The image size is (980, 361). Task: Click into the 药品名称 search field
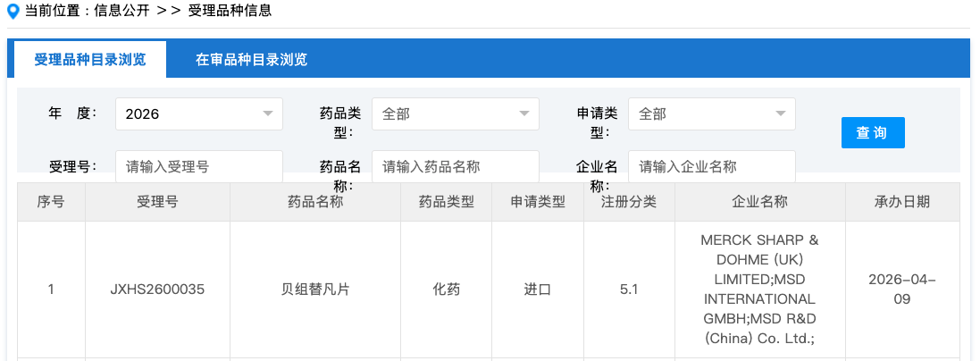pos(455,166)
